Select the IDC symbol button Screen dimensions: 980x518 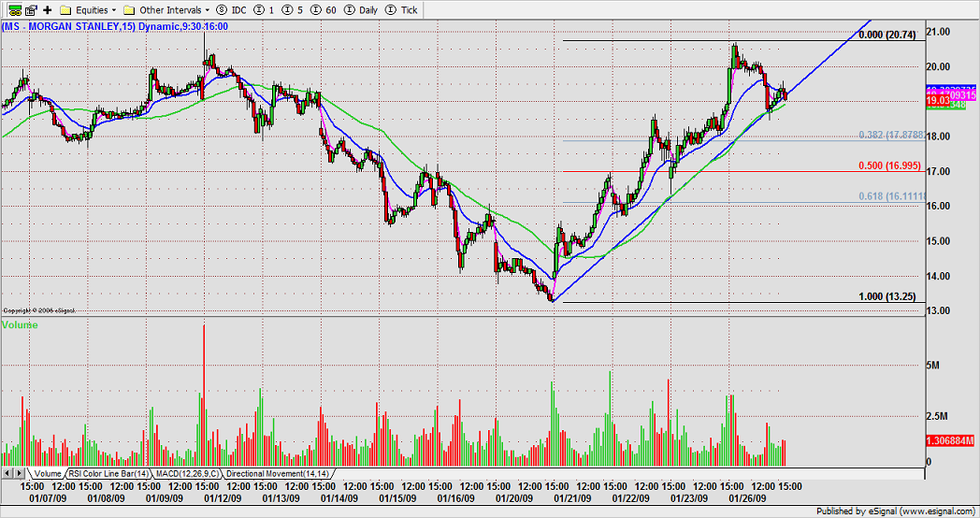tap(231, 10)
